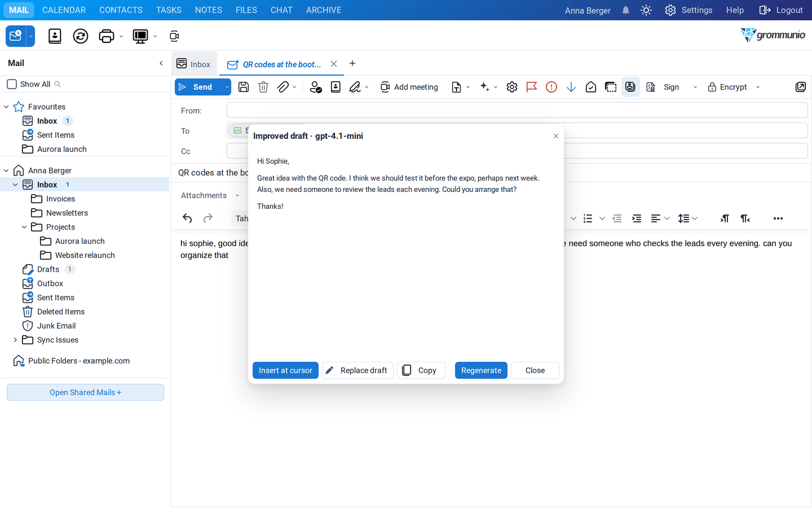This screenshot has height=508, width=812.
Task: Attach a file using the paperclip icon
Action: point(283,87)
